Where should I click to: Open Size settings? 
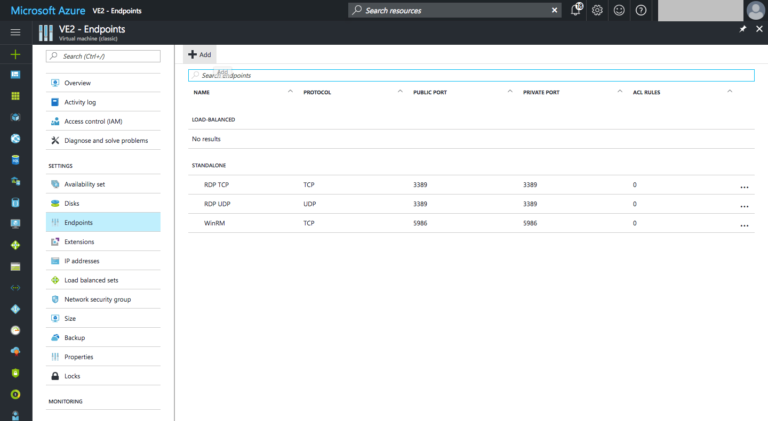click(x=103, y=318)
